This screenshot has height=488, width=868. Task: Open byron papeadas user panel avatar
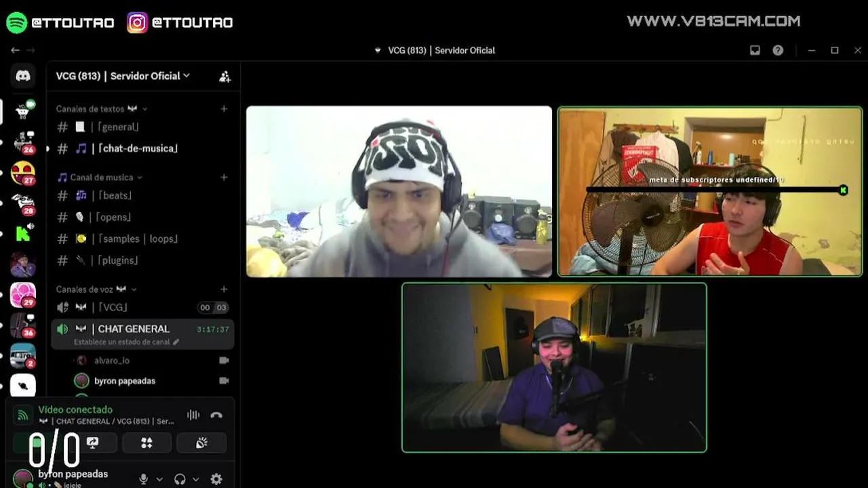[22, 478]
